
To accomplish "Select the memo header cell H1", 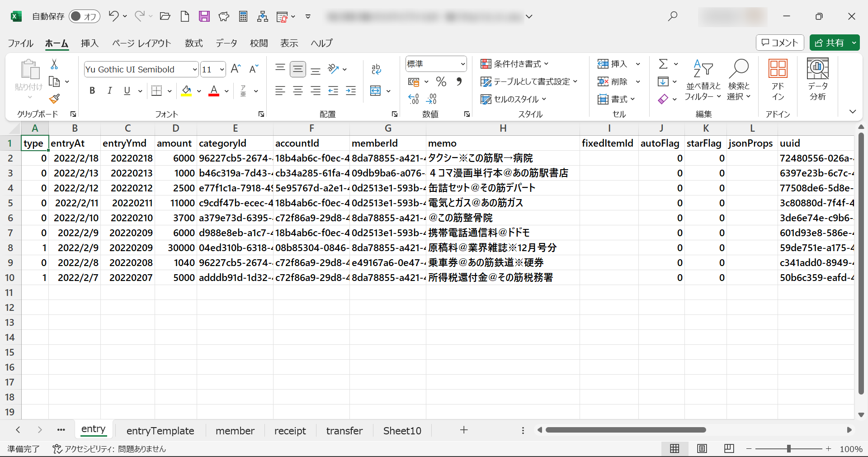I will pyautogui.click(x=503, y=143).
